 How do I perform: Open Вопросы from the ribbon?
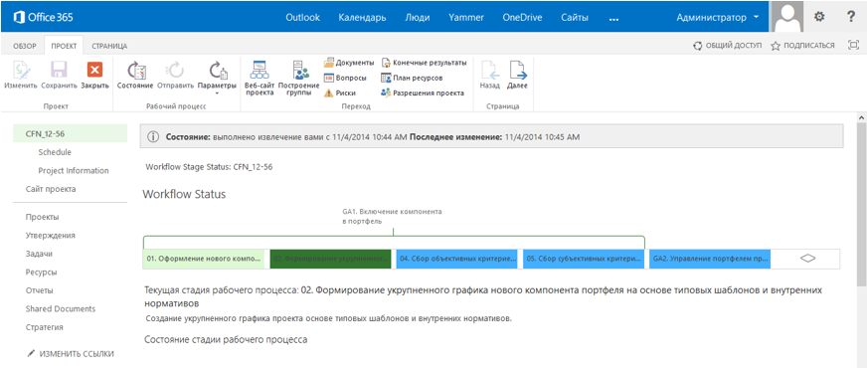tap(345, 78)
